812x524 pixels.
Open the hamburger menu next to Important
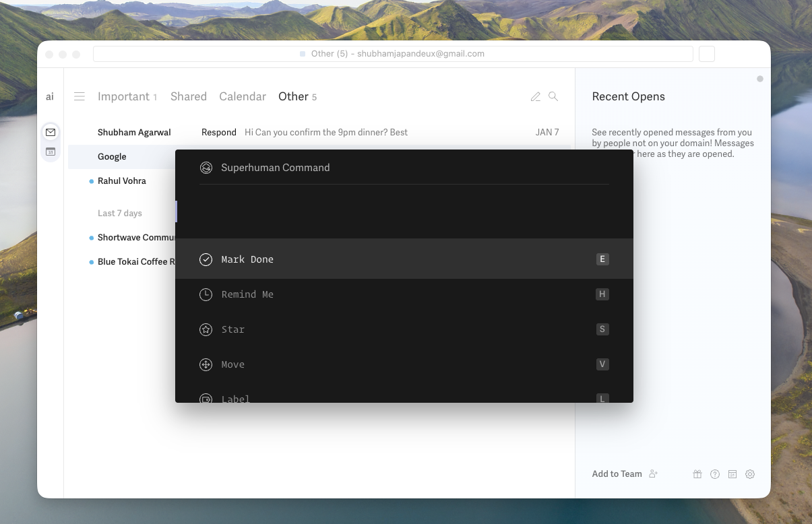click(x=80, y=96)
